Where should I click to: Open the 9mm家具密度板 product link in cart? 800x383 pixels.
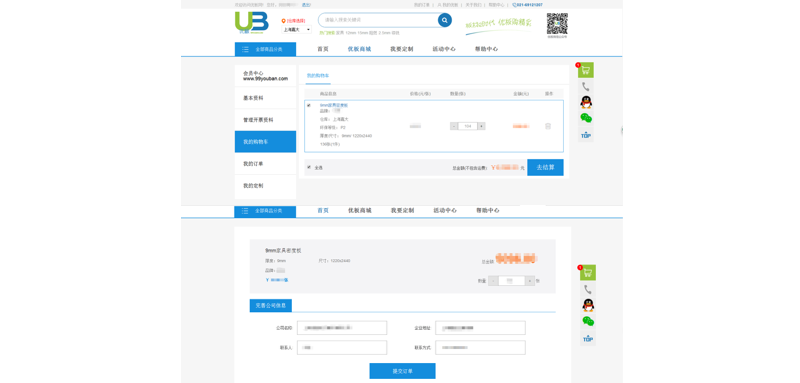coord(334,105)
